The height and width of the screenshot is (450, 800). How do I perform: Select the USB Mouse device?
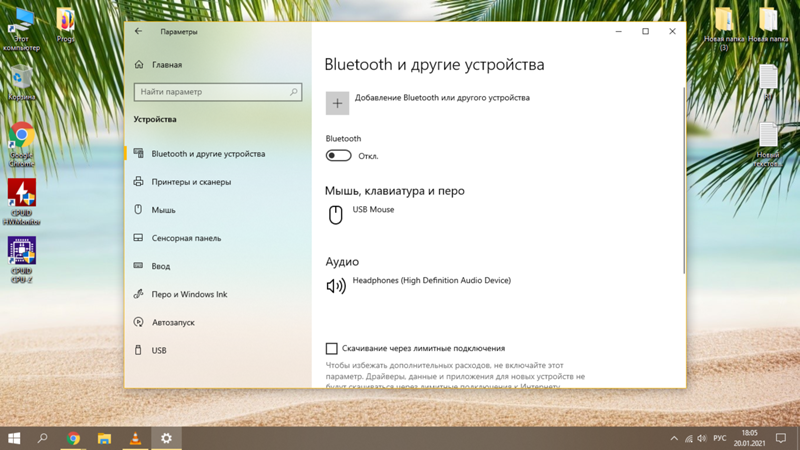373,209
